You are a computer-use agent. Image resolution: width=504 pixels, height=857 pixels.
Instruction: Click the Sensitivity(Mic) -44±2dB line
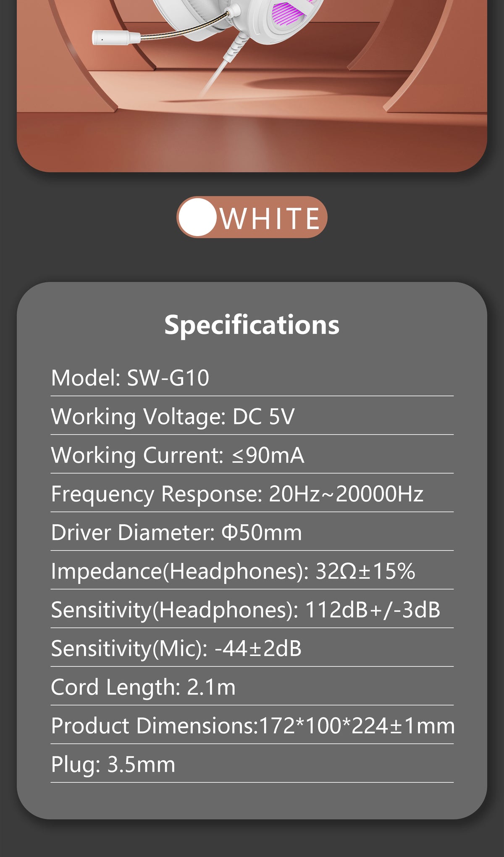pyautogui.click(x=176, y=648)
